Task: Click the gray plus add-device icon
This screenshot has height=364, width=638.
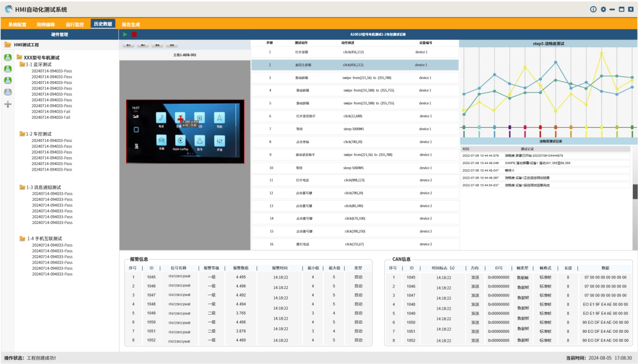Action: pyautogui.click(x=8, y=104)
